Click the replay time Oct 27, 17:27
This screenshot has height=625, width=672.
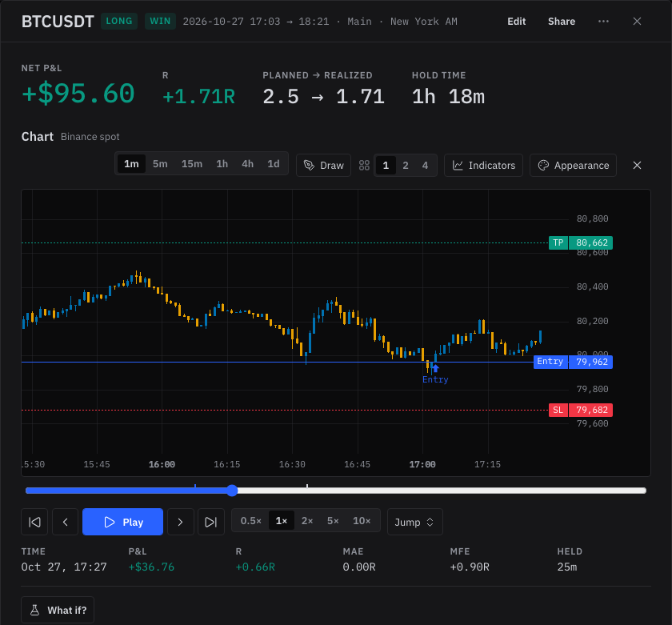64,567
